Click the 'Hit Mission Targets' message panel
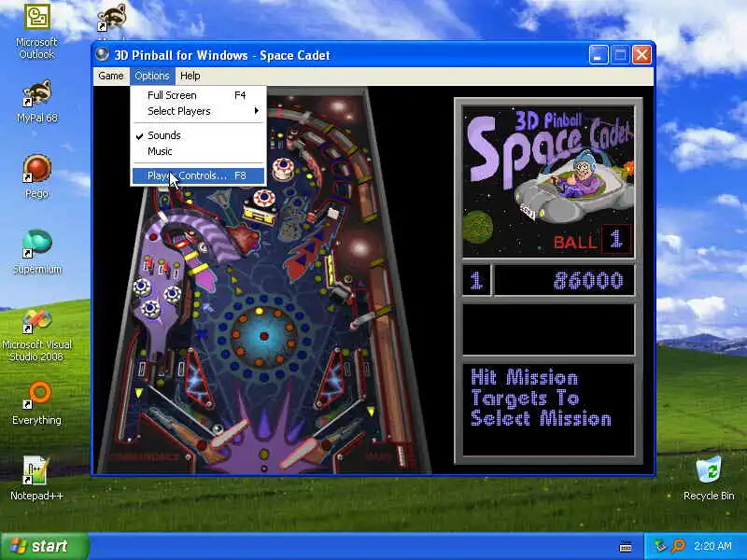 pyautogui.click(x=548, y=410)
